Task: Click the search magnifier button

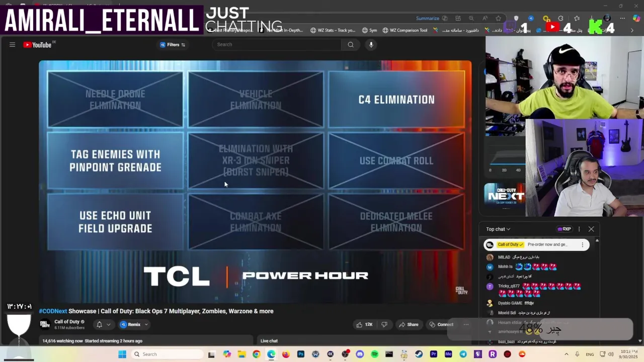Action: 351,44
